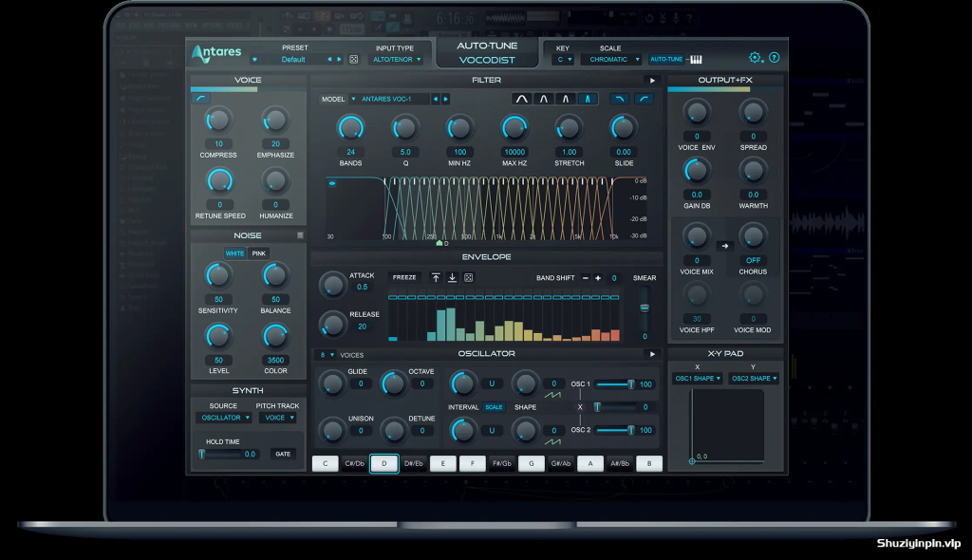This screenshot has width=972, height=560.
Task: Select next filter model arrow
Action: (x=446, y=100)
